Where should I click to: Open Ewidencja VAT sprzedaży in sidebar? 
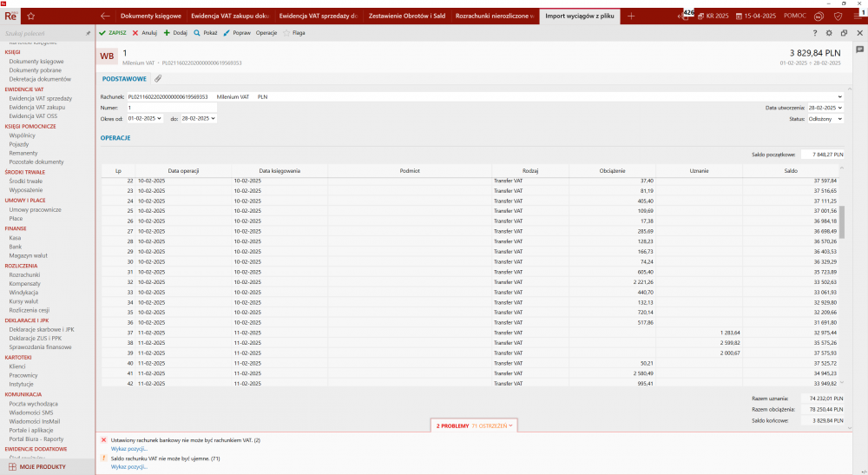(x=41, y=98)
